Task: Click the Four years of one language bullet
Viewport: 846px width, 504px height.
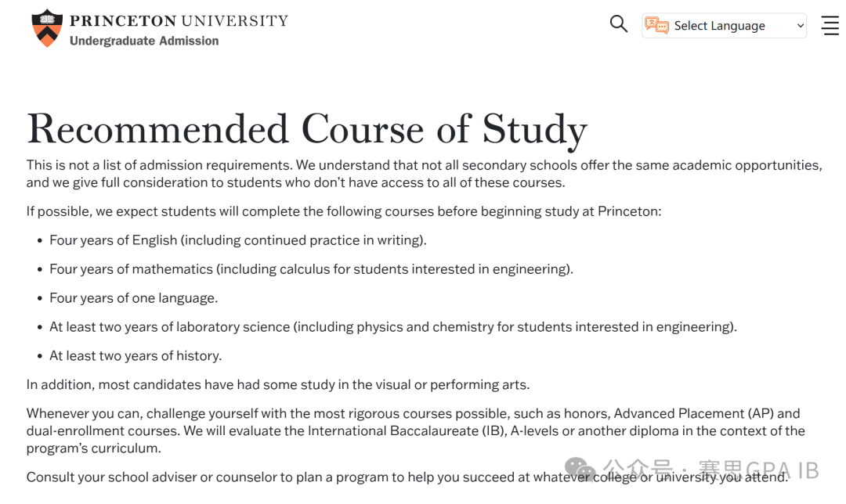Action: (x=133, y=298)
